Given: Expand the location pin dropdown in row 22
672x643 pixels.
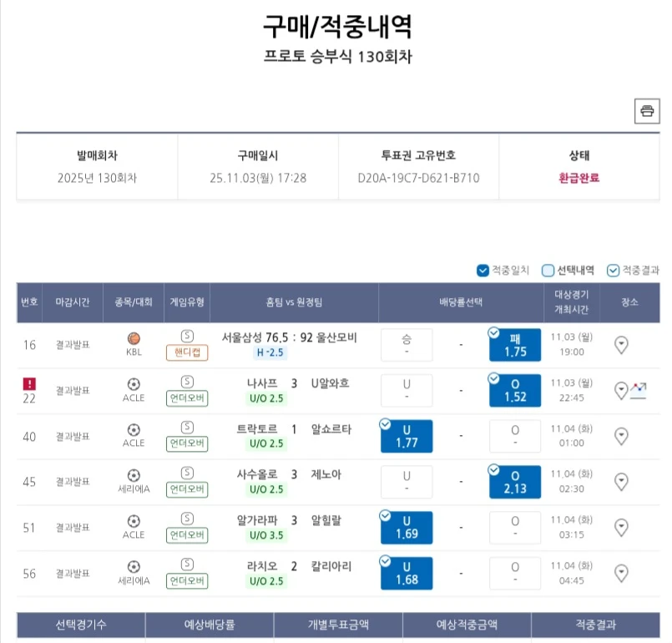Looking at the screenshot, I should click(x=620, y=389).
